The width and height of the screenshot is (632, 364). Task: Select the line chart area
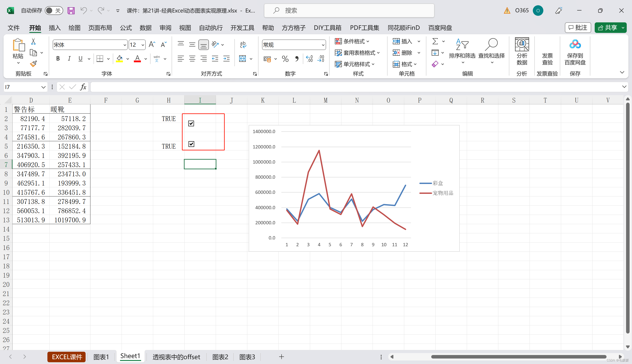click(x=354, y=188)
